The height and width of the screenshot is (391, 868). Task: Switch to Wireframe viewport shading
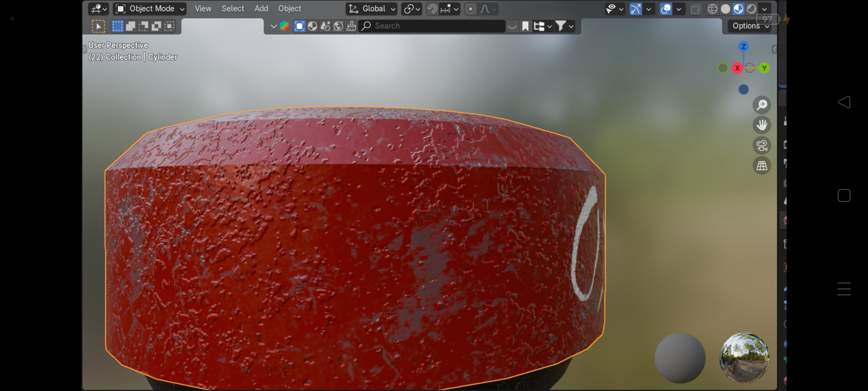[712, 9]
